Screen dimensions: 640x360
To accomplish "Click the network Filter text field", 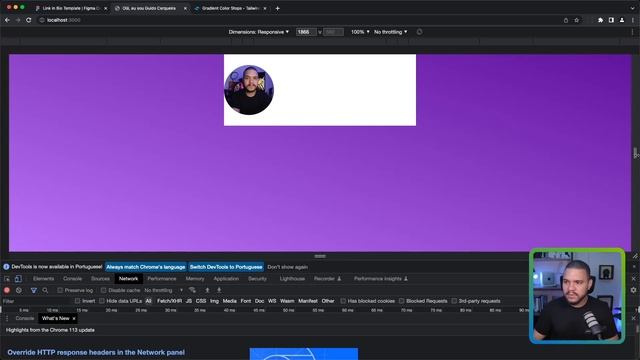I will (x=37, y=301).
